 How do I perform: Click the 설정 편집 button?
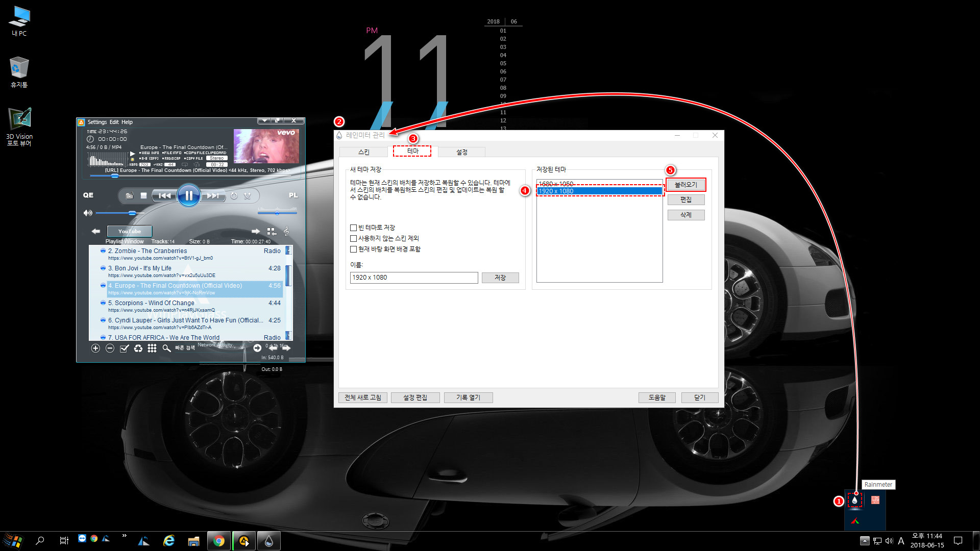415,397
